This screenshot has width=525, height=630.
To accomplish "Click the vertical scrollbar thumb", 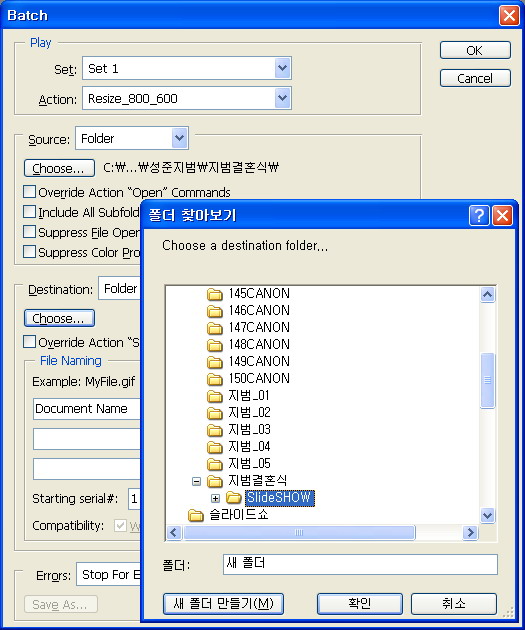I will coord(487,380).
